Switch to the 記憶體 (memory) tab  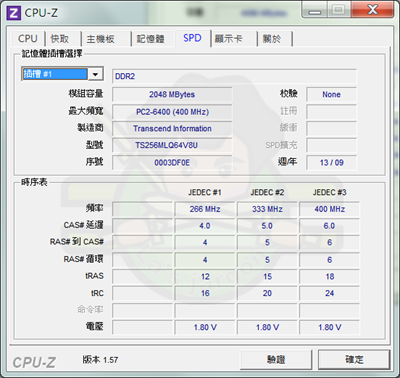tap(152, 39)
